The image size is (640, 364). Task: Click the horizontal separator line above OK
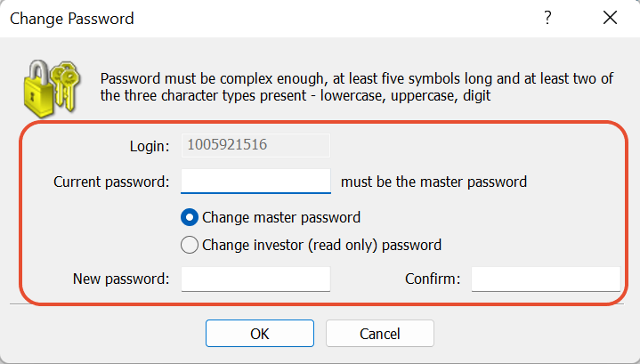click(x=317, y=304)
